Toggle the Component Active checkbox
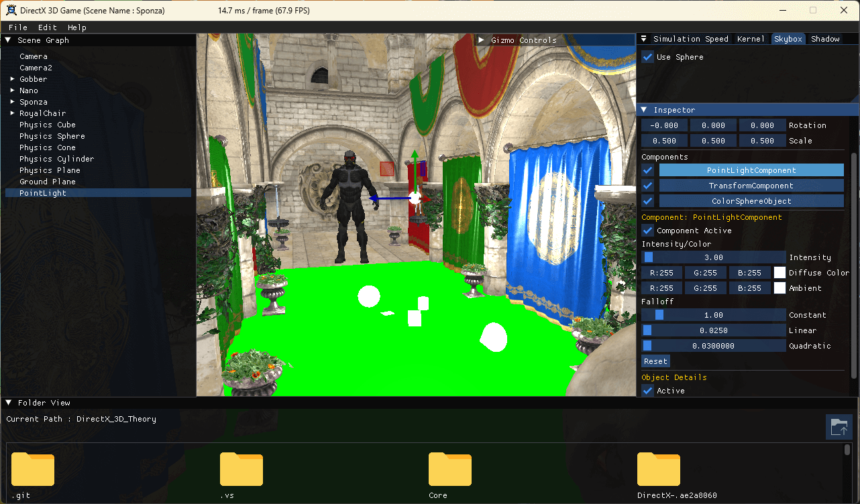Viewport: 860px width, 504px height. click(x=647, y=231)
